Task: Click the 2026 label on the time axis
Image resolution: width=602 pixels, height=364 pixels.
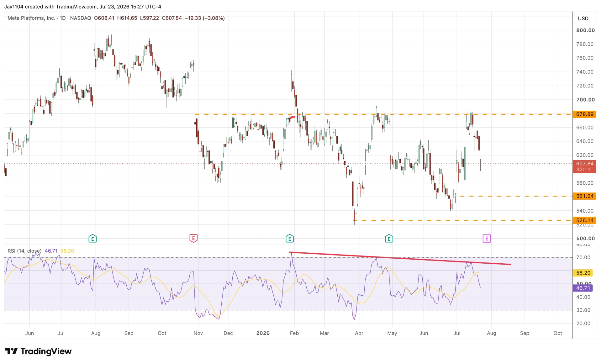Action: tap(263, 333)
